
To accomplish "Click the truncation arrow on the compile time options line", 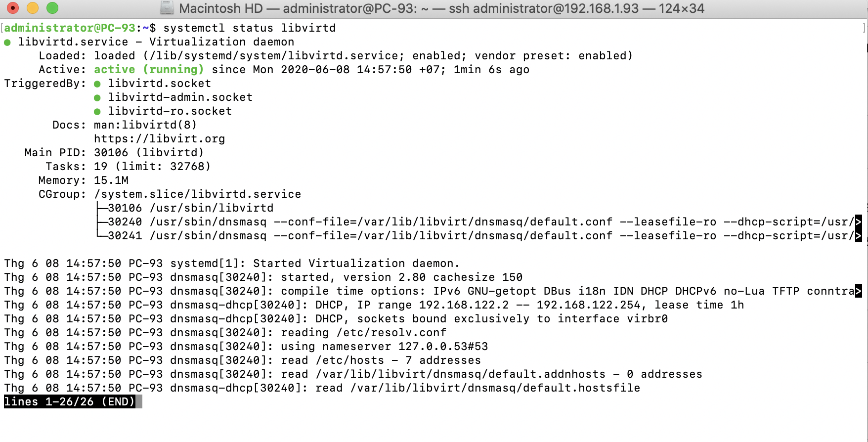I will point(859,291).
